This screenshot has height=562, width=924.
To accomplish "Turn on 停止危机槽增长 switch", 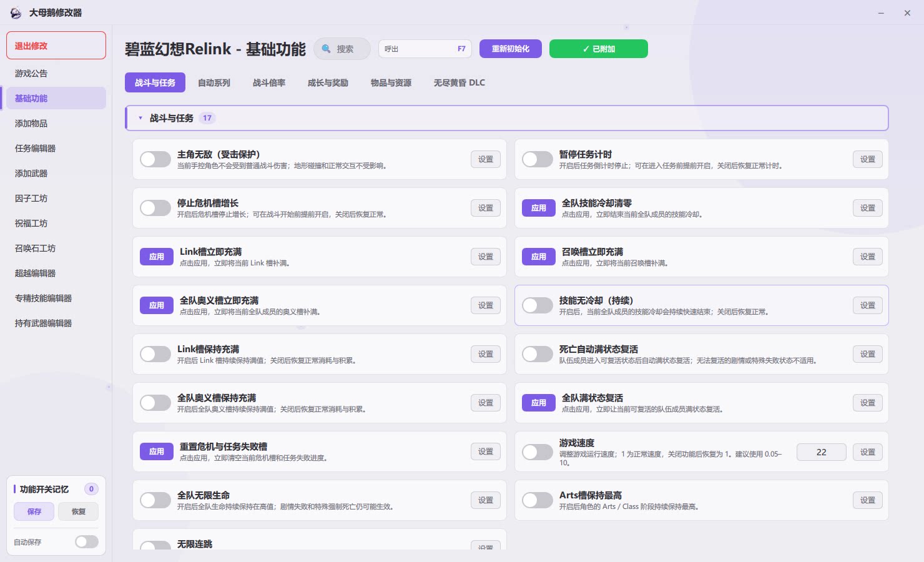I will click(155, 208).
